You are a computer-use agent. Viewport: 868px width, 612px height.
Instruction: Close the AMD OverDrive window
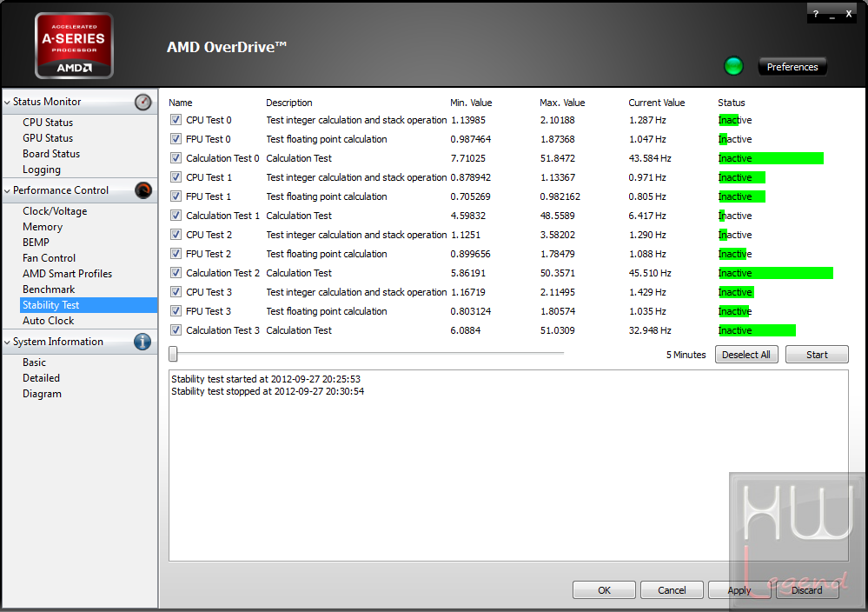(x=848, y=15)
